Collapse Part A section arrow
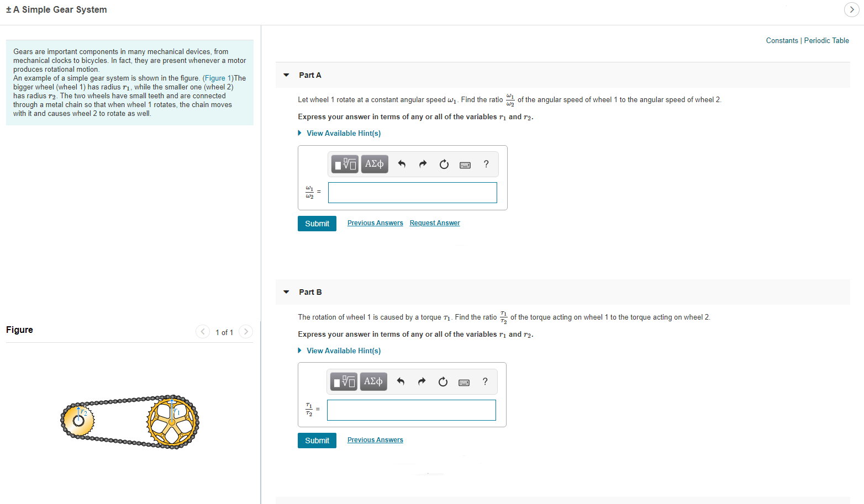 [x=286, y=75]
